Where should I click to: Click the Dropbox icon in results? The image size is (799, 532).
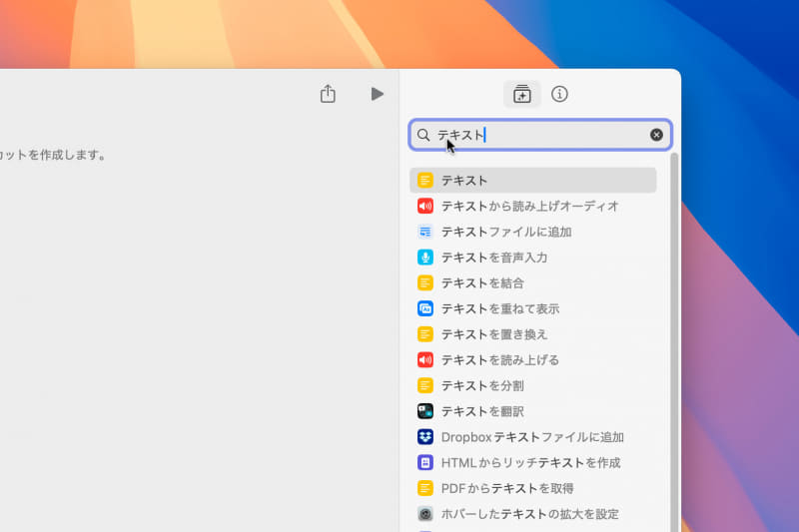pos(425,437)
